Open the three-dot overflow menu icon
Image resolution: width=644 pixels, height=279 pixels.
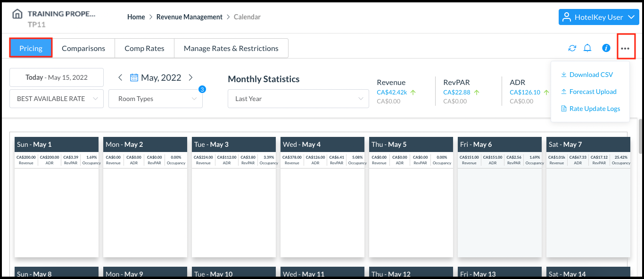point(626,48)
